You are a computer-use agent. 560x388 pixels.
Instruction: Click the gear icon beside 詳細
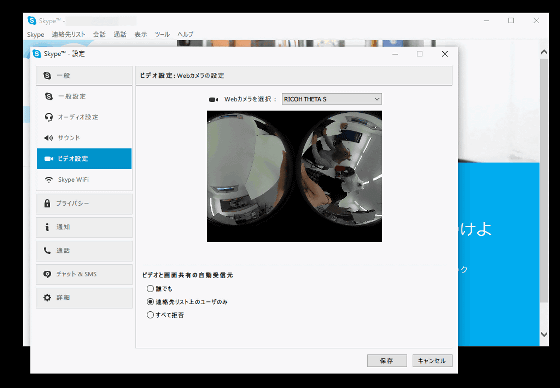[x=47, y=298]
